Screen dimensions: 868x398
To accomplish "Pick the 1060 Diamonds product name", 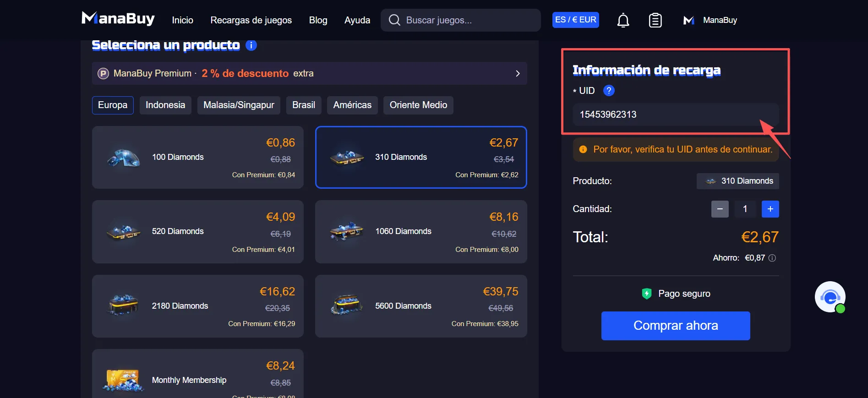I will (x=403, y=231).
